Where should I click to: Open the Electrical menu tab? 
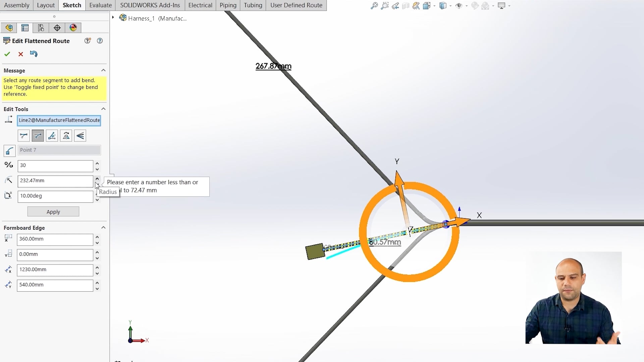[200, 5]
